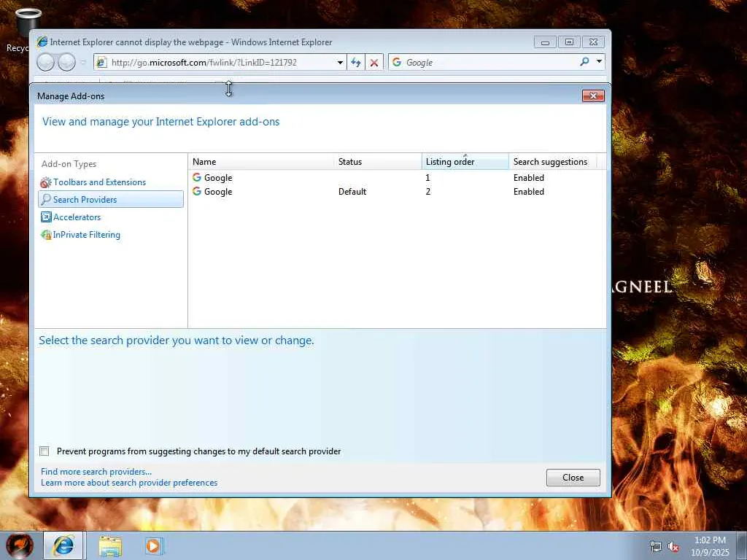
Task: Open InPrivate Filtering add-on type
Action: pyautogui.click(x=86, y=234)
